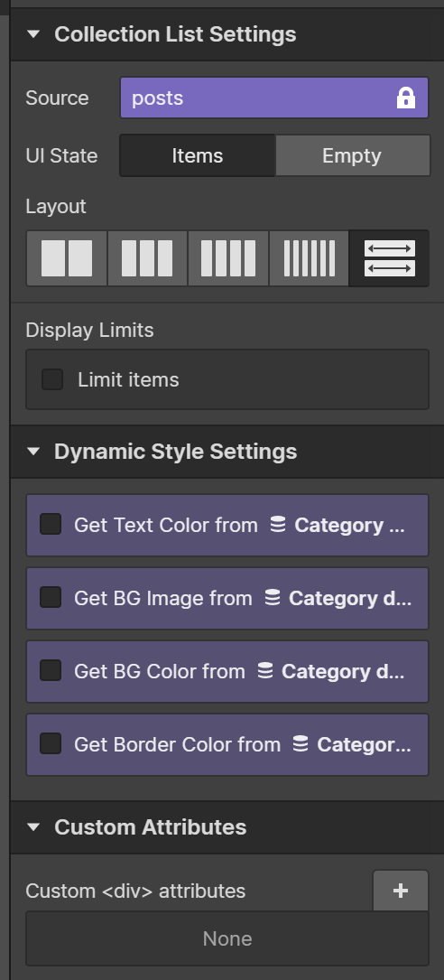Viewport: 444px width, 980px height.
Task: Click database icon beside Get Text Color
Action: (x=278, y=525)
